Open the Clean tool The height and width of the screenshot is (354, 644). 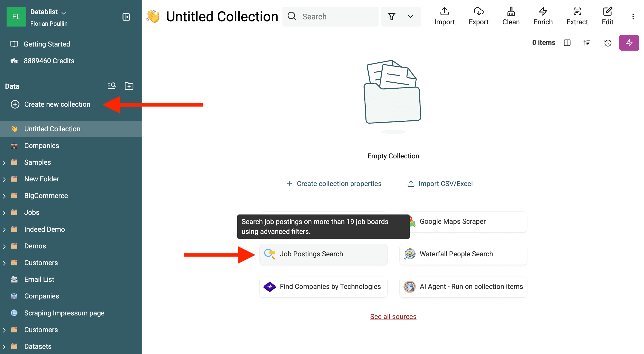511,16
